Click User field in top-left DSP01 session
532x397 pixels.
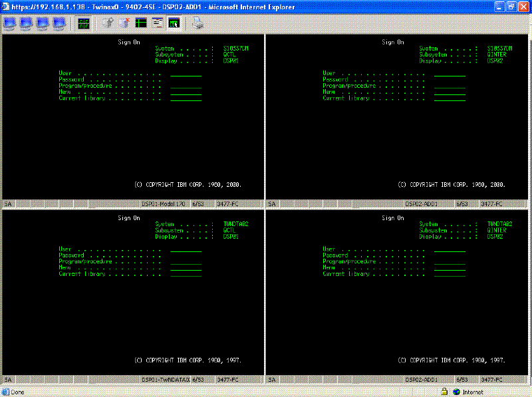tap(186, 74)
